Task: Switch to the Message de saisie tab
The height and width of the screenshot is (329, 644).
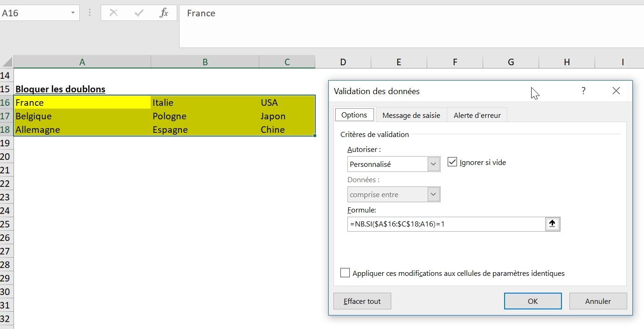Action: [x=411, y=115]
